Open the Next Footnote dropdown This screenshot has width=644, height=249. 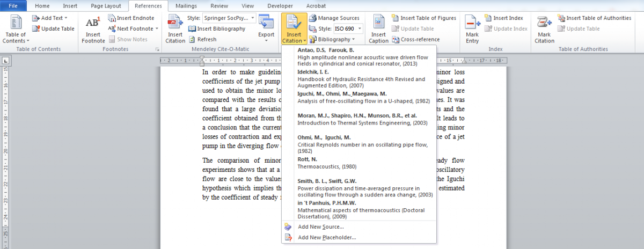pos(134,28)
